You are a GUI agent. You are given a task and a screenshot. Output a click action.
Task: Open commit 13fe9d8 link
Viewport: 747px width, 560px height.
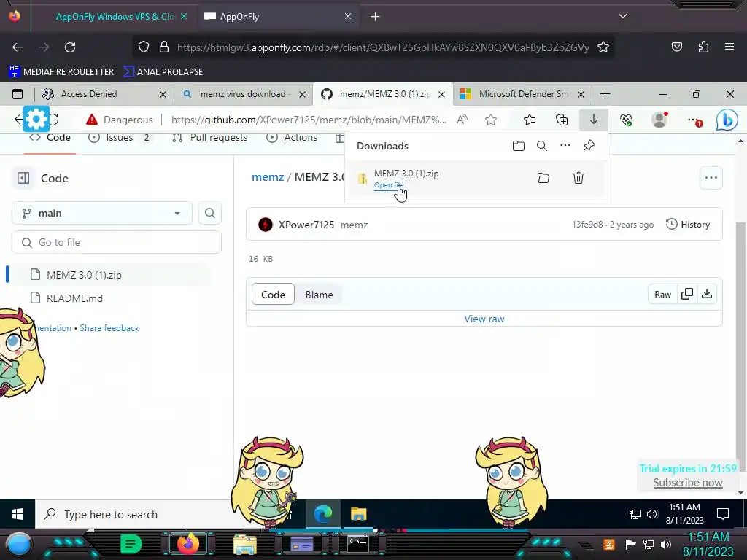click(x=587, y=225)
